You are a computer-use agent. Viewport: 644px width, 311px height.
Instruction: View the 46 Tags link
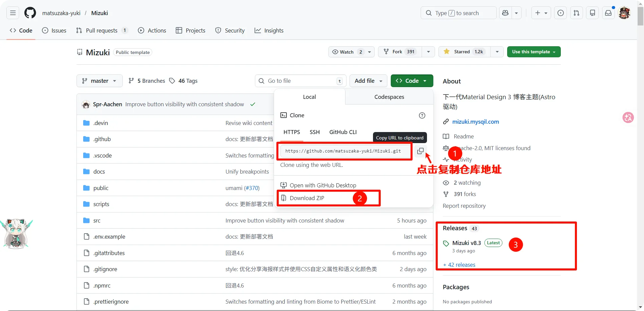point(183,81)
